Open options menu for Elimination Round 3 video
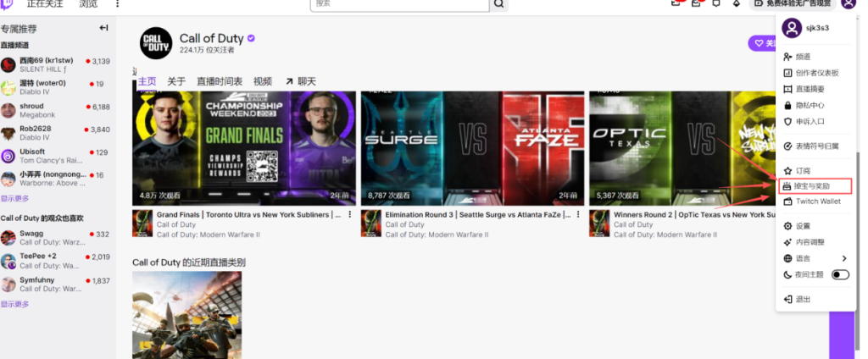 pyautogui.click(x=578, y=215)
